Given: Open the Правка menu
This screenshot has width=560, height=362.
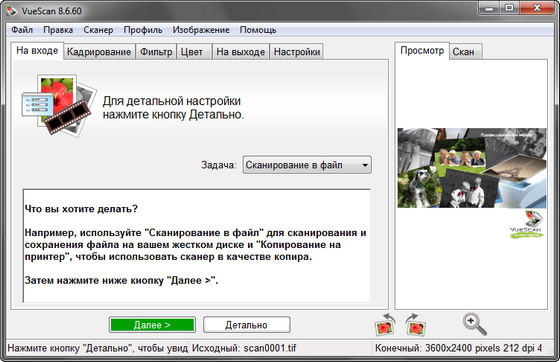Looking at the screenshot, I should (58, 30).
